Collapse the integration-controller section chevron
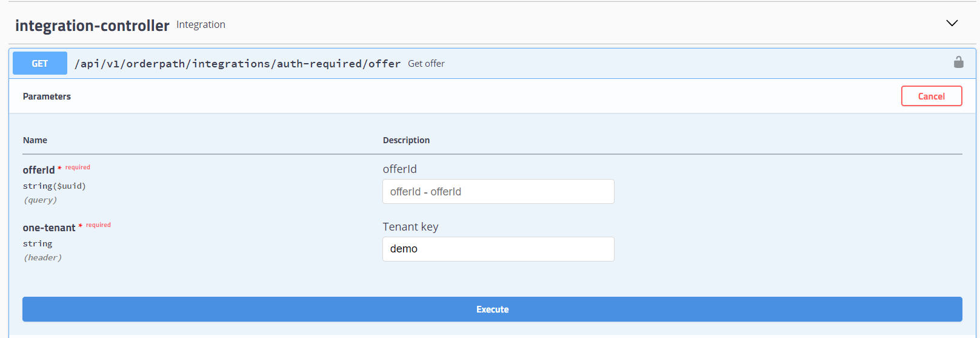980x338 pixels. [x=952, y=23]
